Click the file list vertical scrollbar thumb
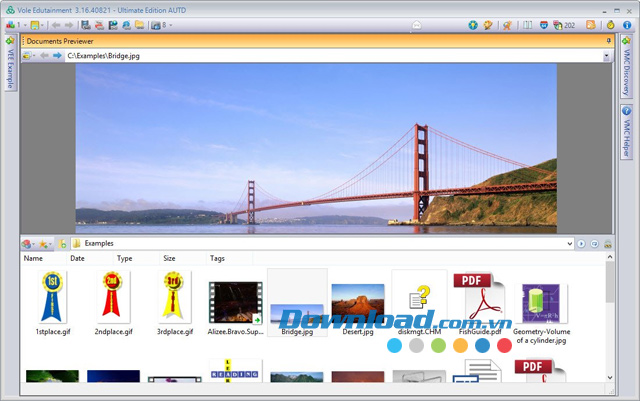This screenshot has width=640, height=401. coord(610,282)
